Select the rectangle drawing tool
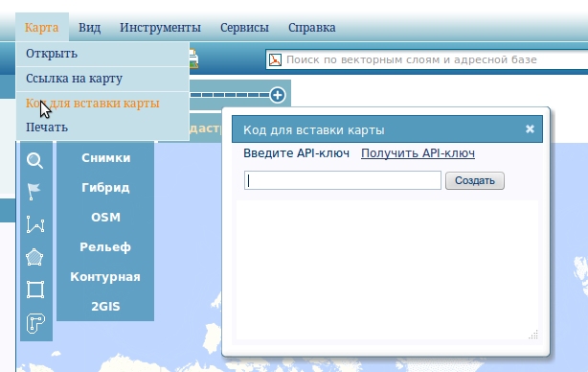The width and height of the screenshot is (588, 372). tap(35, 290)
